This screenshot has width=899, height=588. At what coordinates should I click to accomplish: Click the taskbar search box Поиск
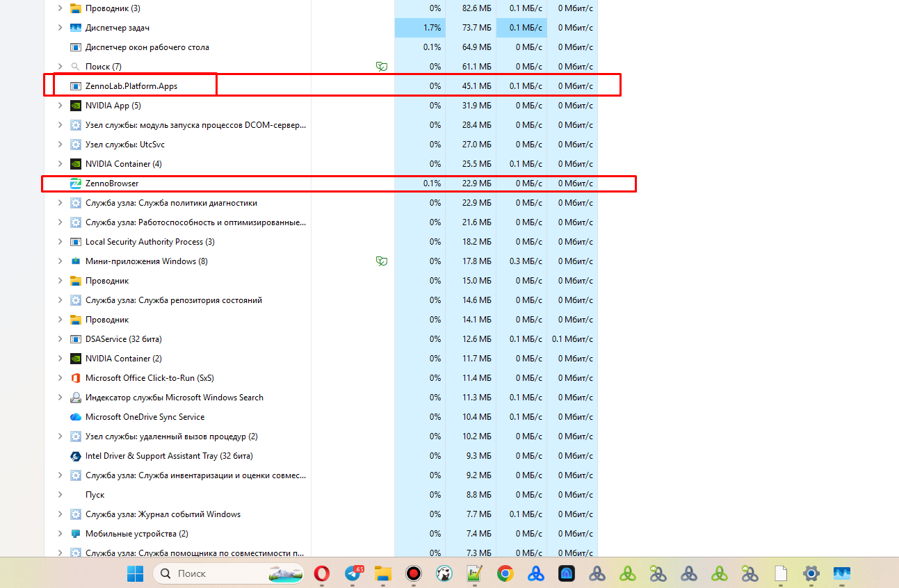click(230, 573)
